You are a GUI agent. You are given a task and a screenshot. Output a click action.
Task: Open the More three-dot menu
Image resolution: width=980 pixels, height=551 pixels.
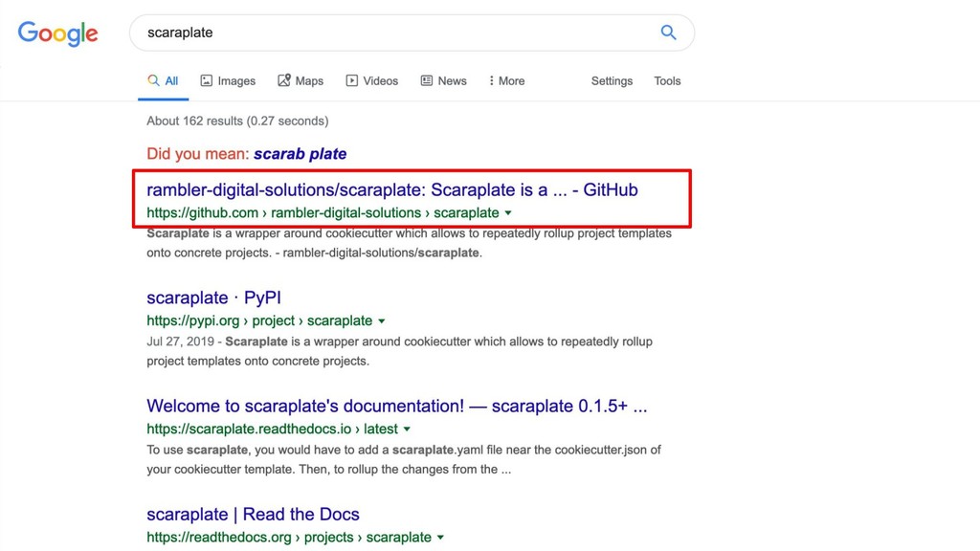coord(507,80)
